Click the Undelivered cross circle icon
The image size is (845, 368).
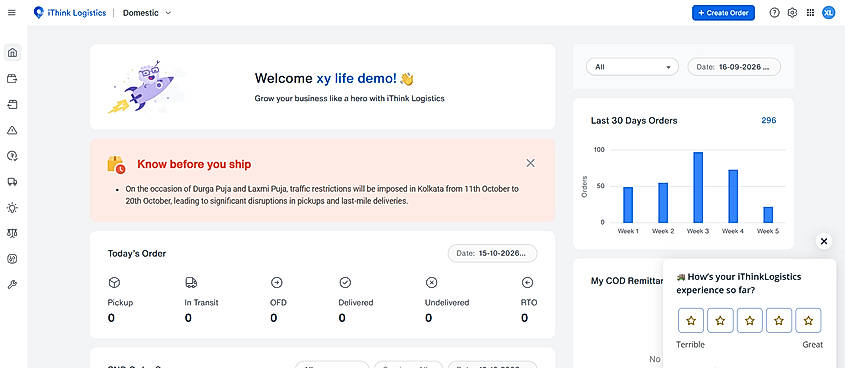point(432,282)
